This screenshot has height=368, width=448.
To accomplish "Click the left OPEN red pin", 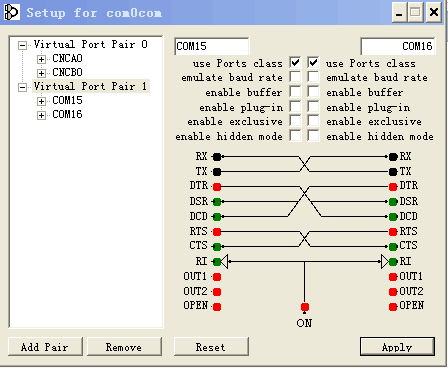I will tap(217, 307).
